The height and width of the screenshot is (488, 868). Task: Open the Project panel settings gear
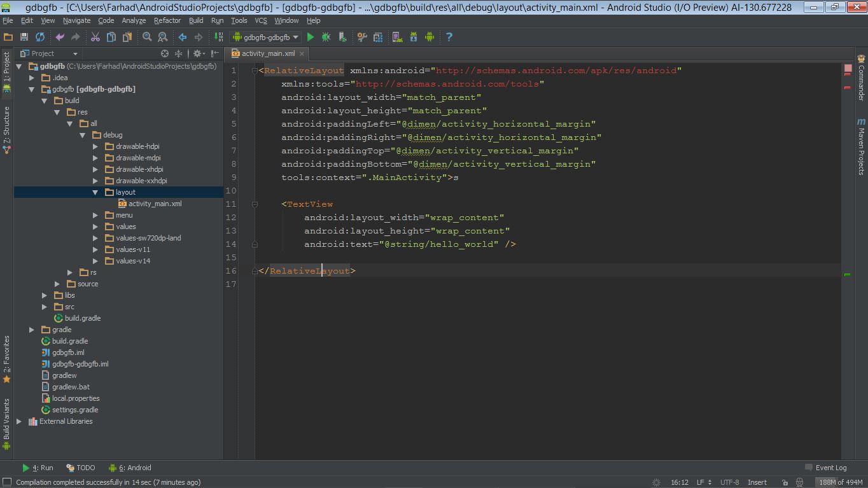pyautogui.click(x=199, y=53)
